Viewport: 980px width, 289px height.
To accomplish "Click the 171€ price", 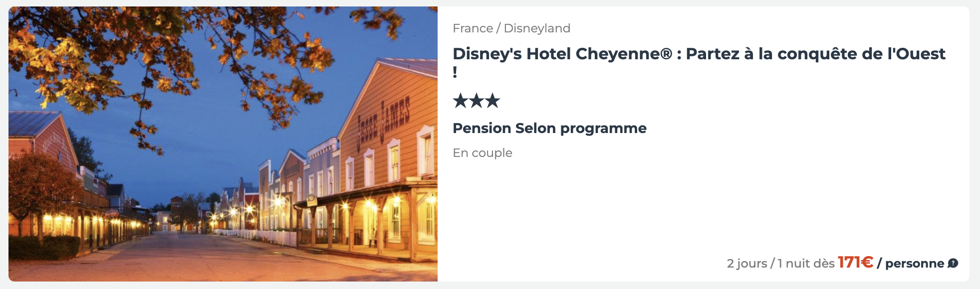I will 855,262.
